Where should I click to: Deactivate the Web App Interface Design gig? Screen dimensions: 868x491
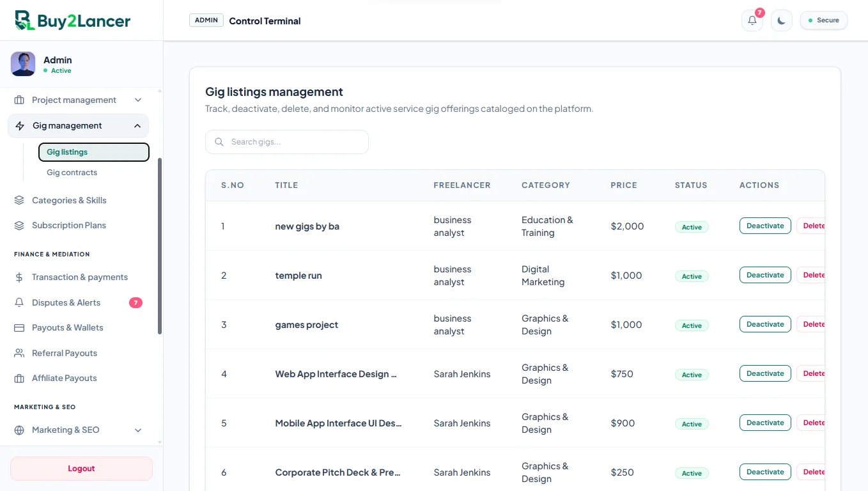coord(765,373)
